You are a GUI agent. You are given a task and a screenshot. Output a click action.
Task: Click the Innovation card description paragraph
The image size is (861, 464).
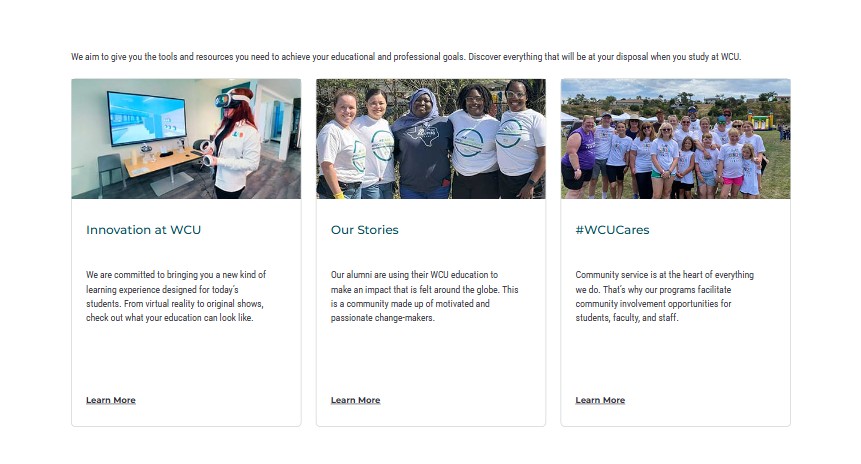[176, 296]
